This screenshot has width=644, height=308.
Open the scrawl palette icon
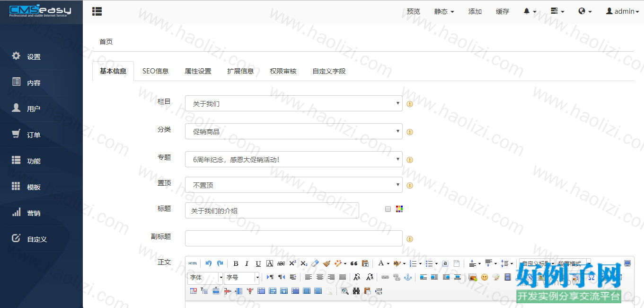(x=496, y=277)
